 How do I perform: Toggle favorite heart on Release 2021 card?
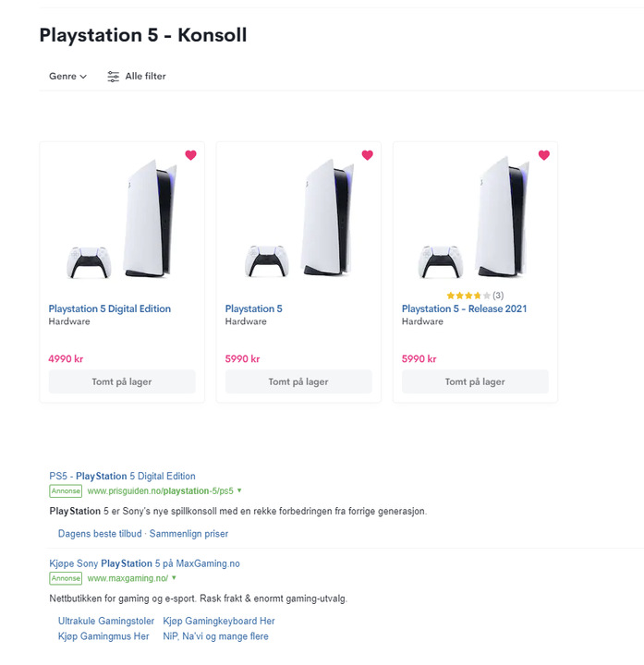pyautogui.click(x=544, y=155)
